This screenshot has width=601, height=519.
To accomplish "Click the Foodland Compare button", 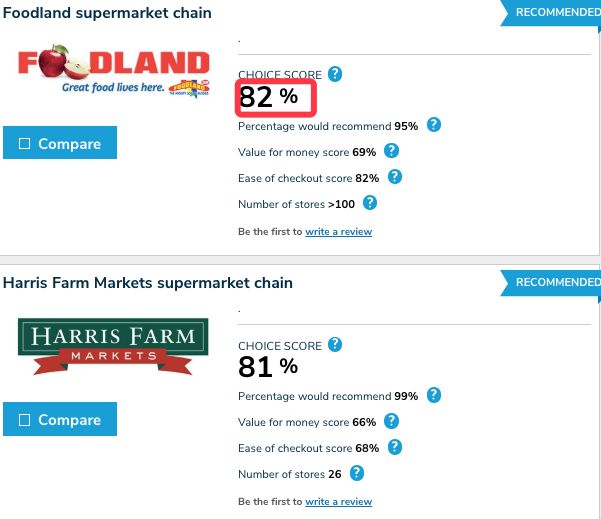I will point(60,143).
